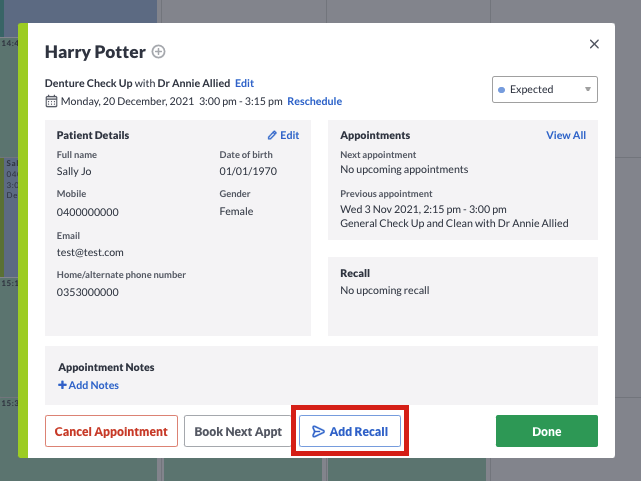
Task: Click the mobile number 0400000000
Action: point(87,212)
